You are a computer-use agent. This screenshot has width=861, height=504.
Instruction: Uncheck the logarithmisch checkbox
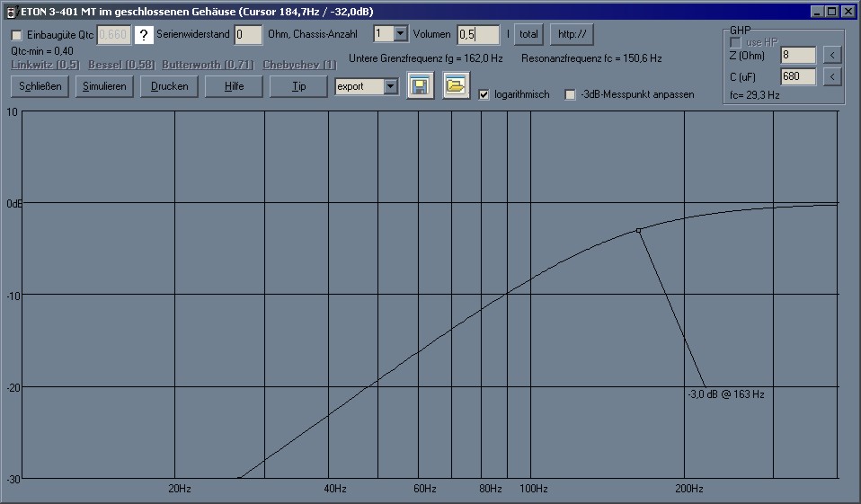tap(484, 94)
